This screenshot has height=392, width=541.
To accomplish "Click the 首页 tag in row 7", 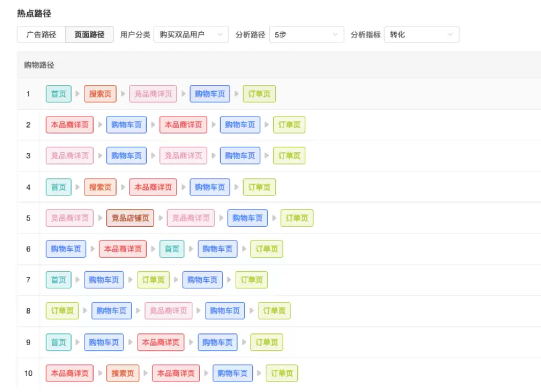I will [59, 280].
